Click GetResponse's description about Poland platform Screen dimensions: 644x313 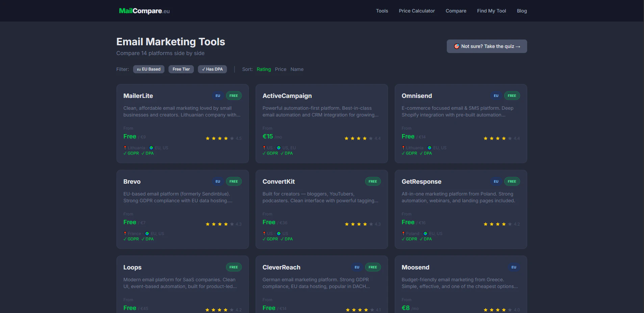pyautogui.click(x=458, y=197)
